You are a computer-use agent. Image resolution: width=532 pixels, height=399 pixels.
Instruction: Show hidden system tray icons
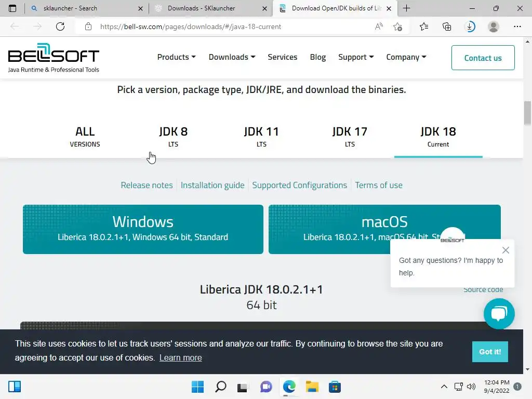click(444, 387)
